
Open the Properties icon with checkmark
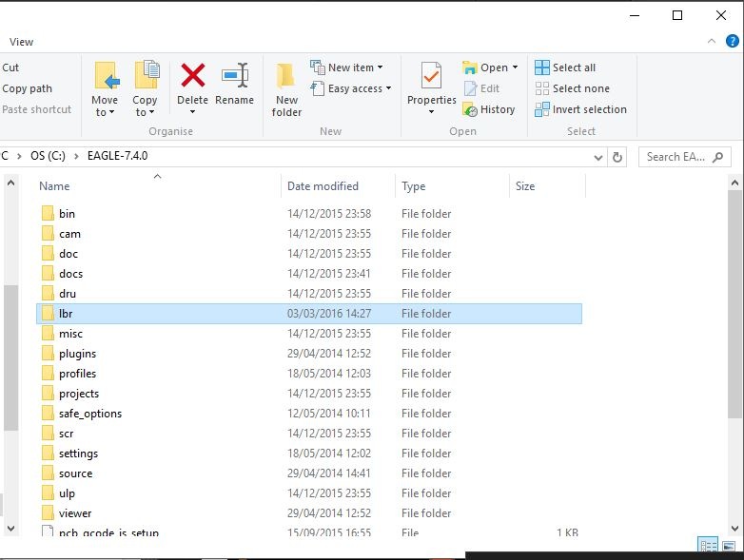pyautogui.click(x=431, y=76)
